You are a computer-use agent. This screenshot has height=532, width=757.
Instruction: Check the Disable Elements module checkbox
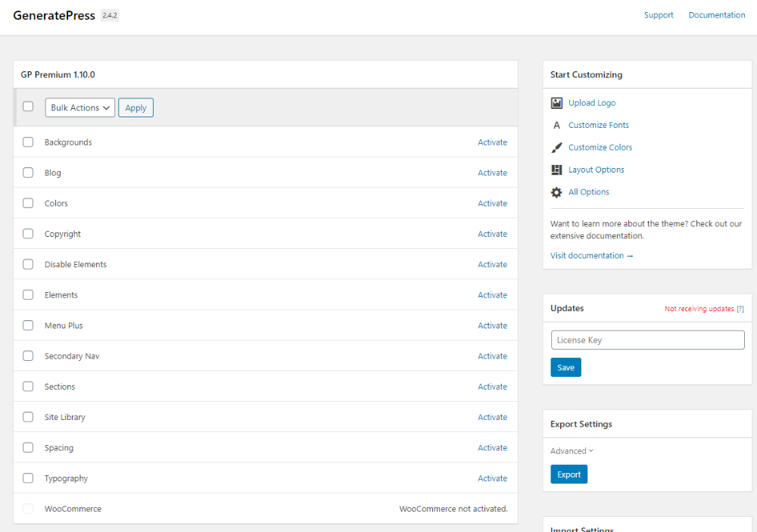coord(28,264)
